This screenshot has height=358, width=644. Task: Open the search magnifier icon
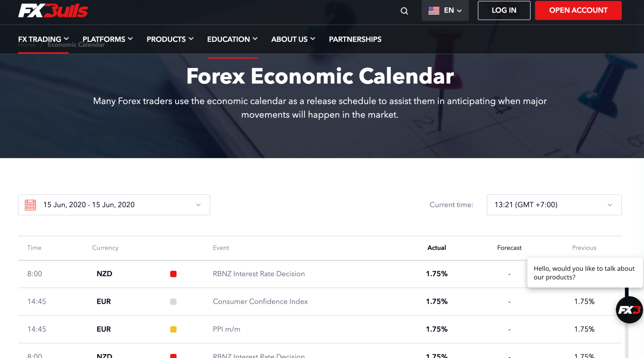pyautogui.click(x=404, y=11)
